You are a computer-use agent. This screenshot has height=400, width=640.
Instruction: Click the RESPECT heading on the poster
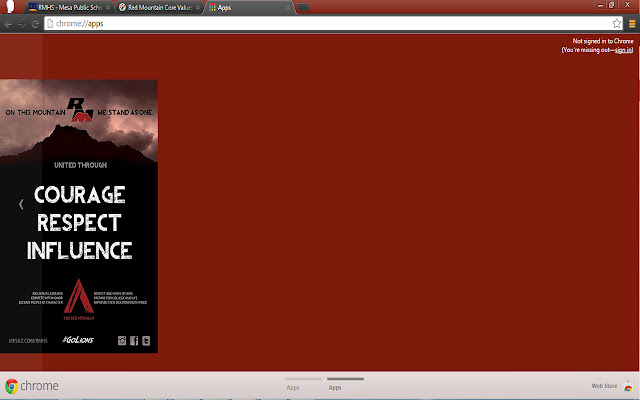coord(79,223)
